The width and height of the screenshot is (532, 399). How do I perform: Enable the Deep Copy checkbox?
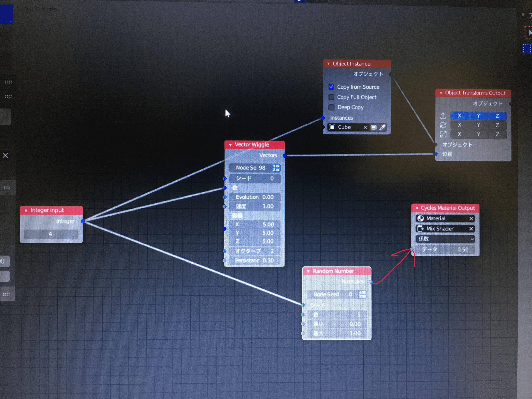coord(331,107)
